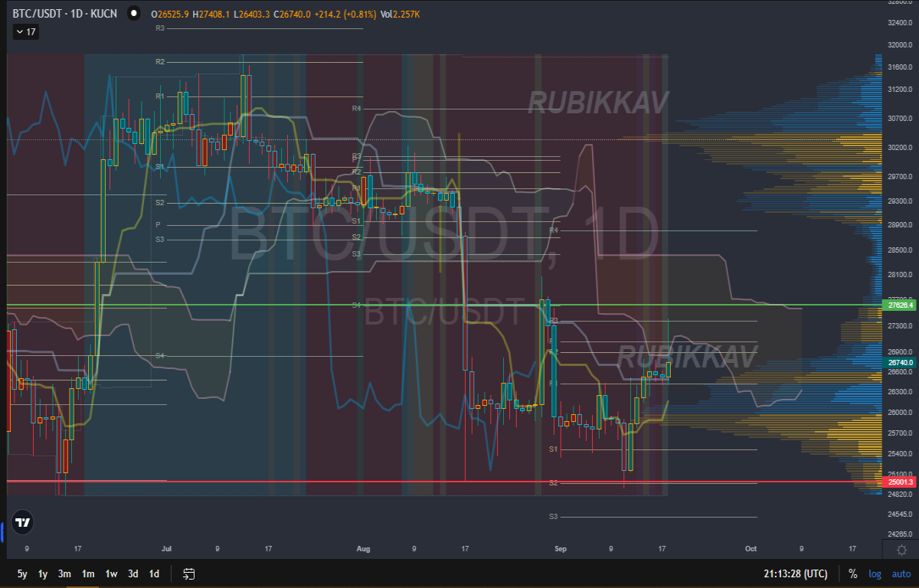
Task: Click the 24545.0 price axis label
Action: [901, 514]
